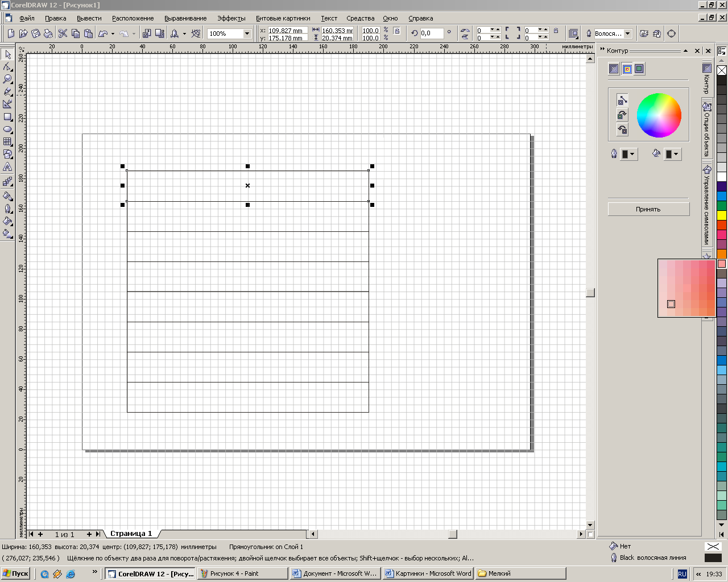
Task: Select the Zoom magnifier tool
Action: pos(7,80)
